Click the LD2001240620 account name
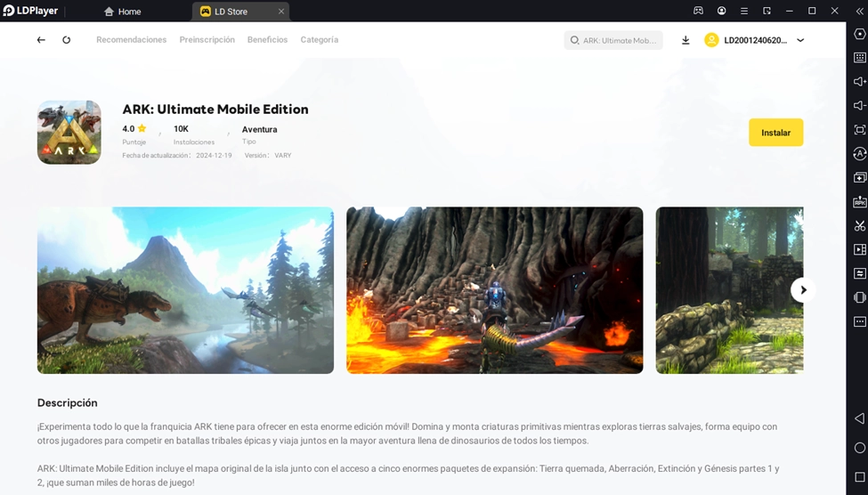The width and height of the screenshot is (868, 495). tap(755, 40)
